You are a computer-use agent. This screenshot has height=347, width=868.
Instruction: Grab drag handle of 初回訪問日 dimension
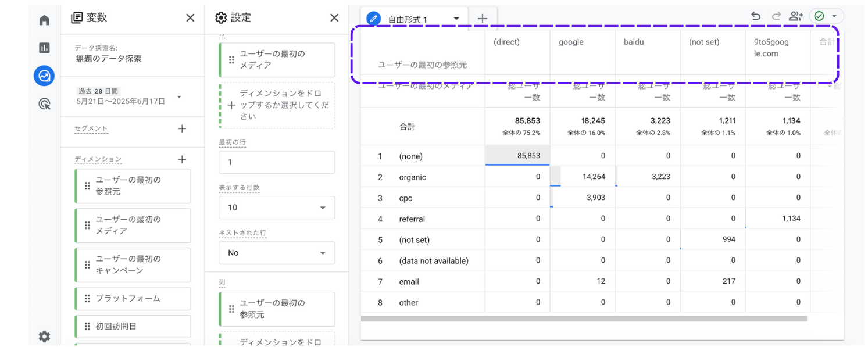pos(87,327)
